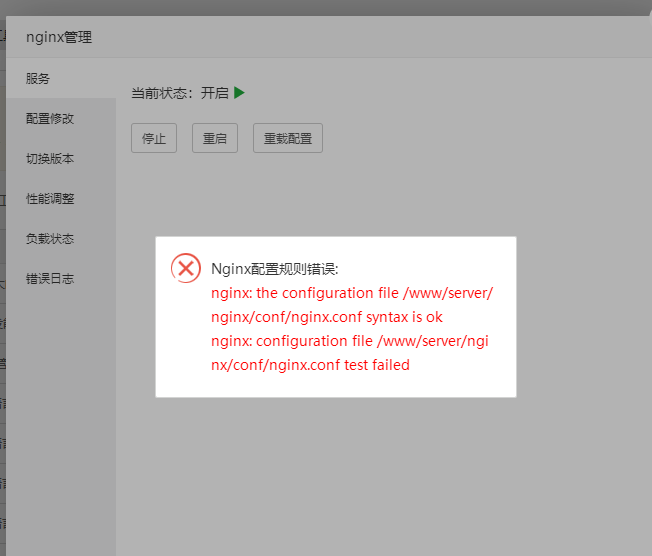This screenshot has height=556, width=652.
Task: Open the 错误日志 tab
Action: tap(61, 278)
